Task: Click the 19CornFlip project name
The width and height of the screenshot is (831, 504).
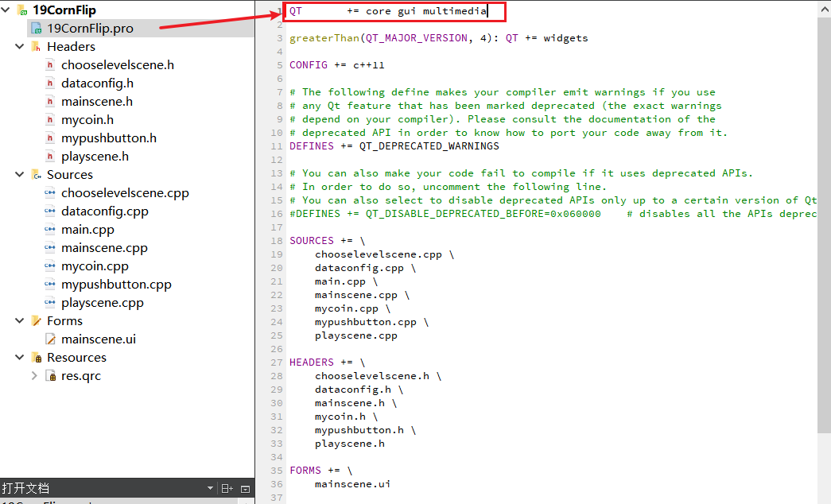Action: coord(64,10)
